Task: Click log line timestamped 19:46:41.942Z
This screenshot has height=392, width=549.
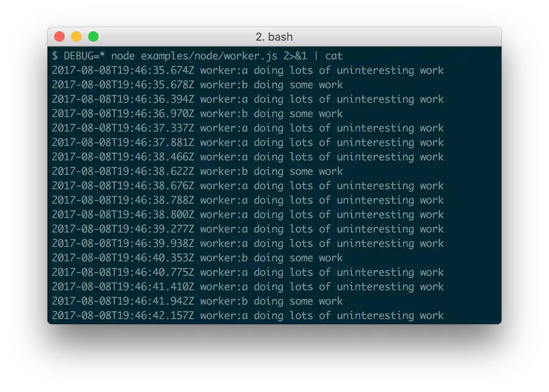Action: pyautogui.click(x=197, y=301)
